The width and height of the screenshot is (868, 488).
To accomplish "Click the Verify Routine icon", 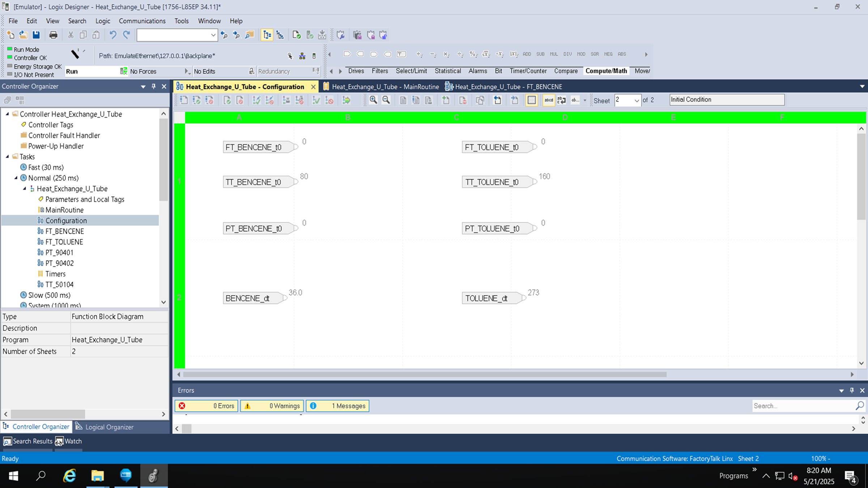I will (297, 35).
